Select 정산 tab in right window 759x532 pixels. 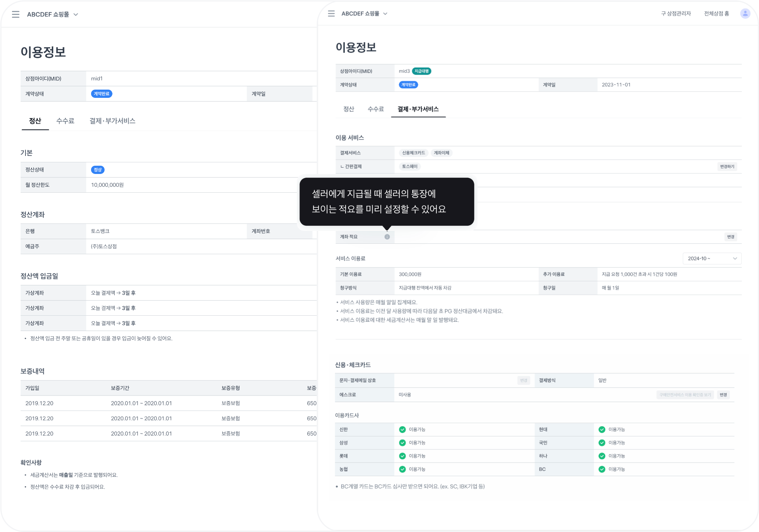(349, 109)
